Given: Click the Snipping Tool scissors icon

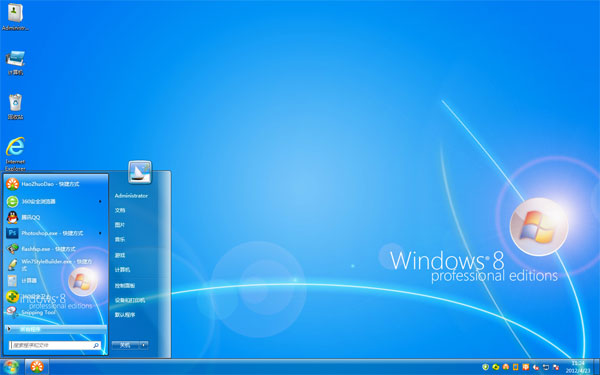Looking at the screenshot, I should pos(12,312).
